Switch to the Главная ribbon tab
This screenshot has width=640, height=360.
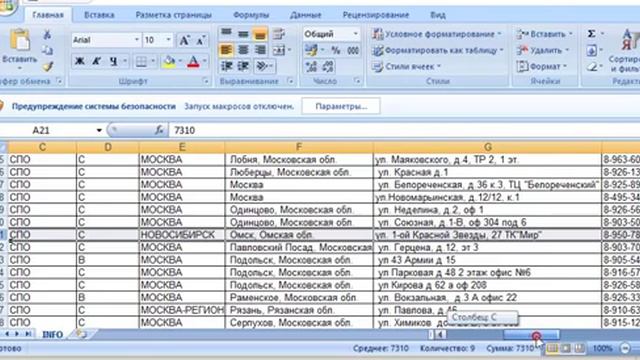pos(48,15)
